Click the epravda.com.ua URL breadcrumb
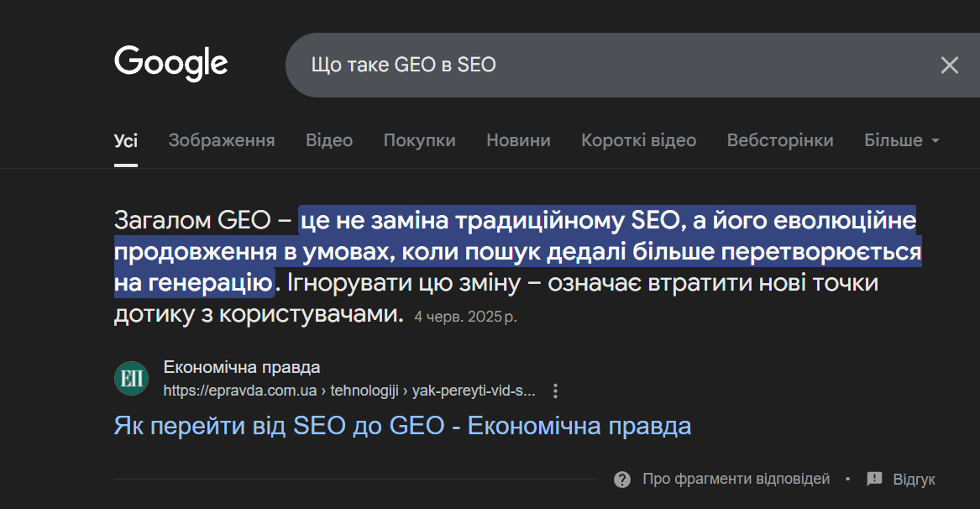 click(349, 391)
